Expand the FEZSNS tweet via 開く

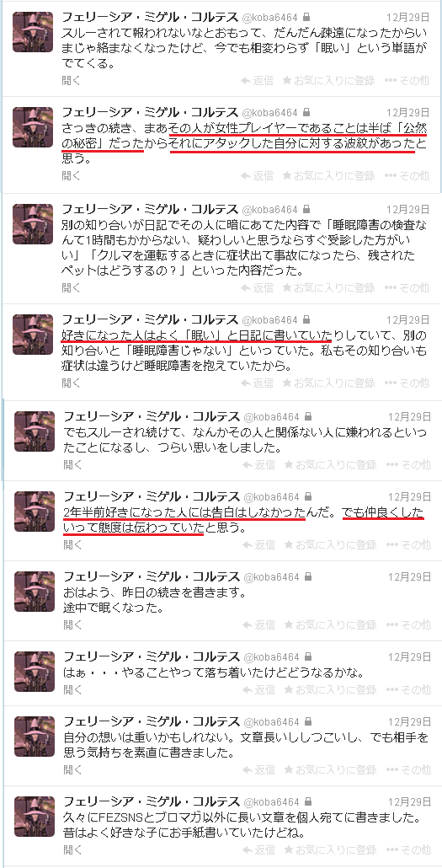(x=72, y=849)
